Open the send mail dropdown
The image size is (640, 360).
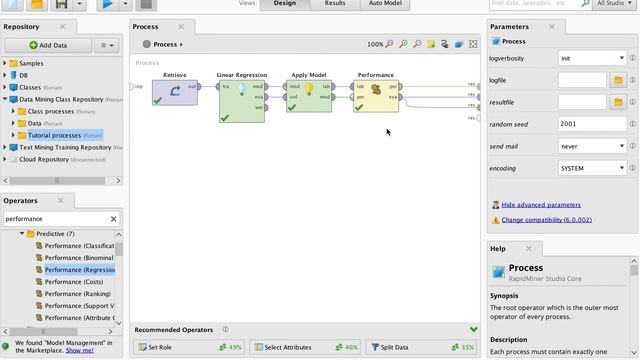[x=592, y=146]
